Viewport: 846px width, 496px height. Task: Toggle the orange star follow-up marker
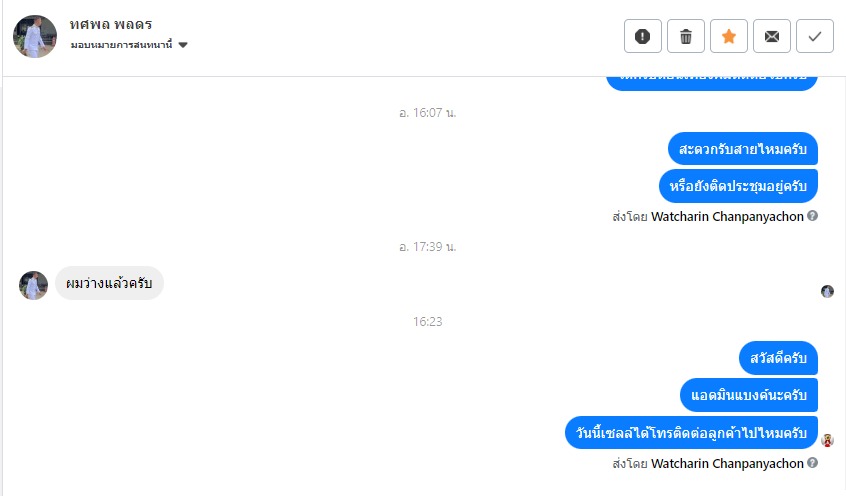click(x=729, y=36)
